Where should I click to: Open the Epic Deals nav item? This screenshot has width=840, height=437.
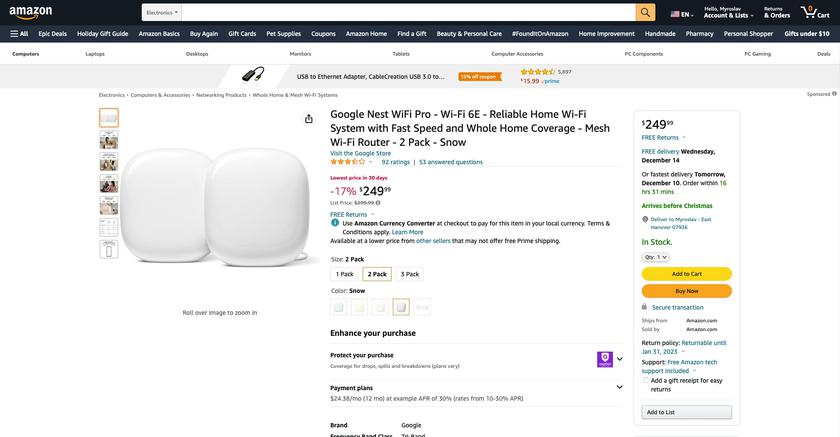53,33
